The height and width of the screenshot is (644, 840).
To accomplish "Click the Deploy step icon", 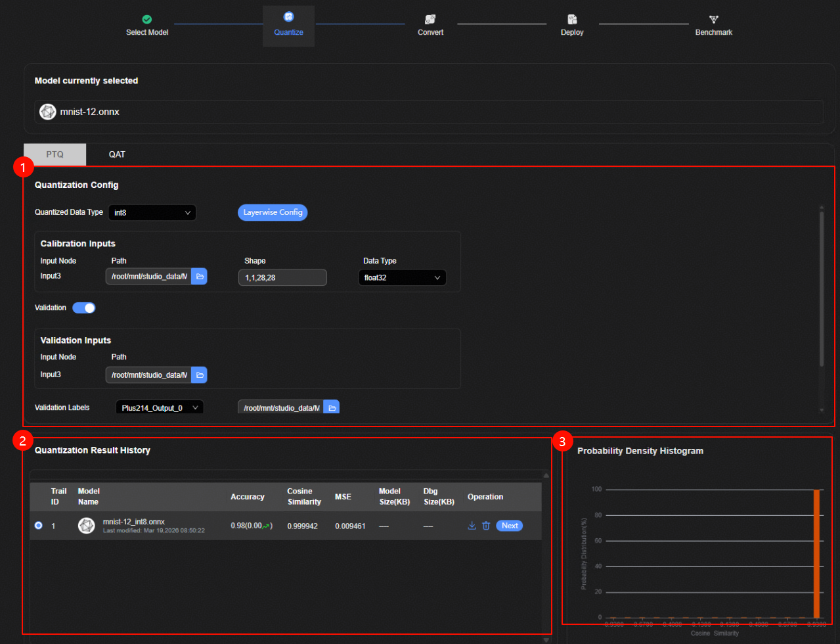I will [x=572, y=20].
